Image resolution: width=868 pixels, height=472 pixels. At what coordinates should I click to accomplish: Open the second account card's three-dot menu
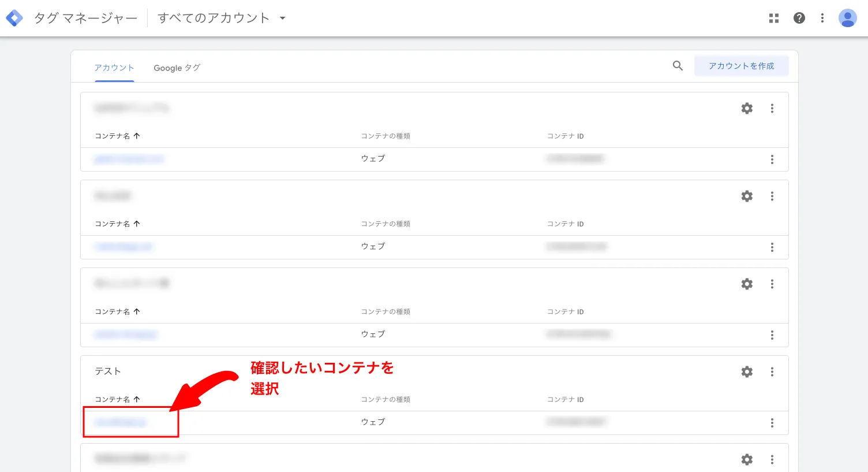772,196
